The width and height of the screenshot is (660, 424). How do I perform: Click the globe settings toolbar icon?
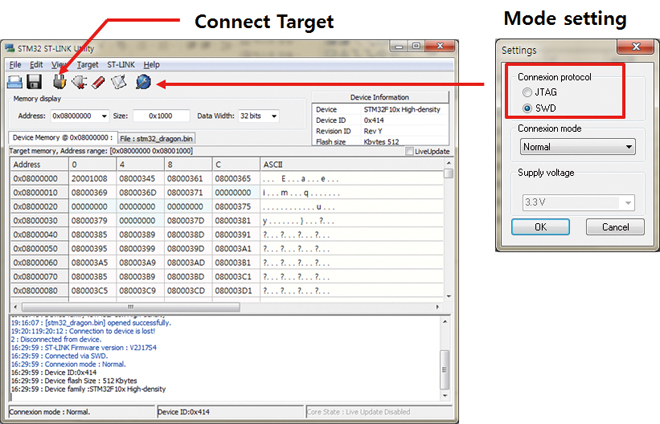click(143, 82)
